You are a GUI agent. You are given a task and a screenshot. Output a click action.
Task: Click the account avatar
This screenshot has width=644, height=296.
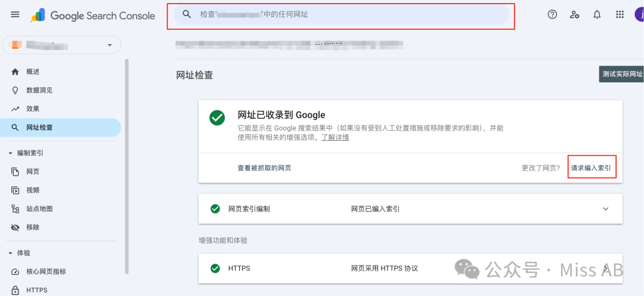(x=639, y=15)
